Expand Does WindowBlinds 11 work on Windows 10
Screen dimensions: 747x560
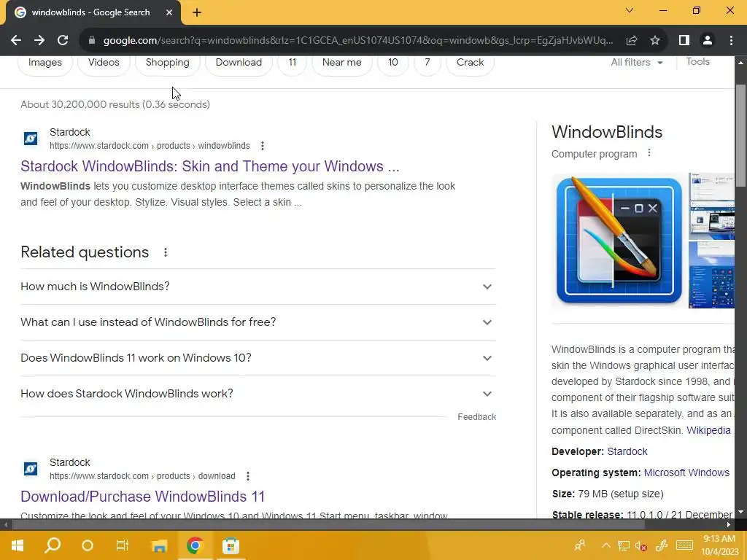pos(258,358)
